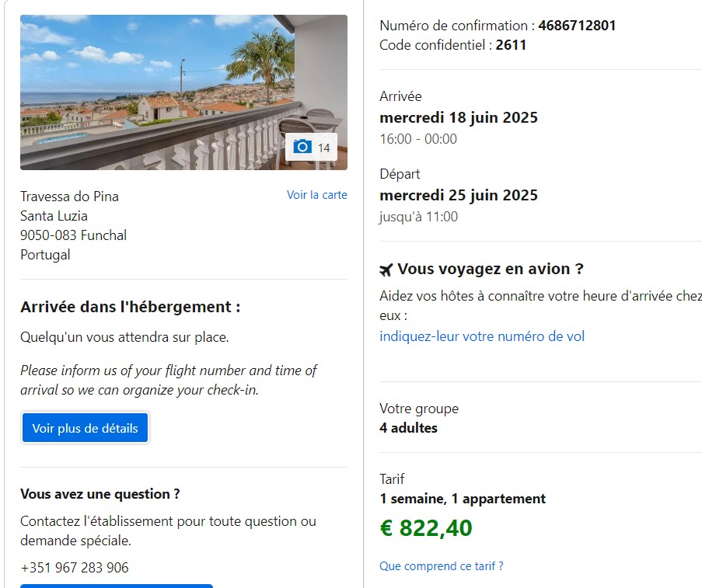
Task: Click the departure date mercredi 25 juin 2025
Action: pyautogui.click(x=459, y=196)
